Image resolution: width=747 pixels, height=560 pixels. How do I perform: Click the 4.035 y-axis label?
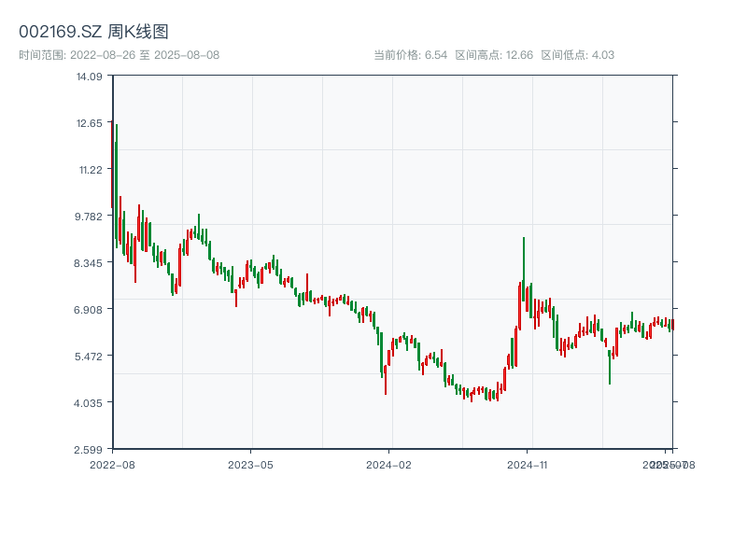90,402
